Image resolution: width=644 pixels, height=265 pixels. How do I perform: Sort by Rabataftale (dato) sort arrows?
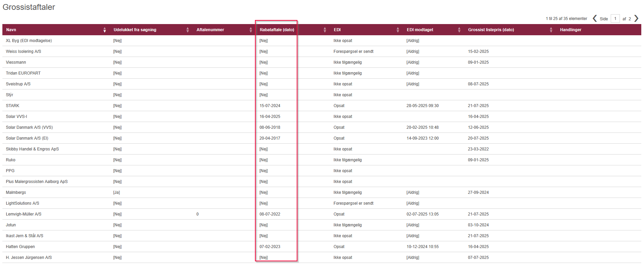325,30
